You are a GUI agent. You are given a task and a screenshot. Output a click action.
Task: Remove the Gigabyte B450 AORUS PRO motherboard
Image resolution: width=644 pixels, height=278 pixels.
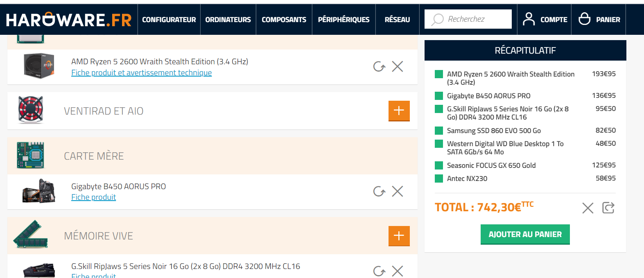coord(398,191)
